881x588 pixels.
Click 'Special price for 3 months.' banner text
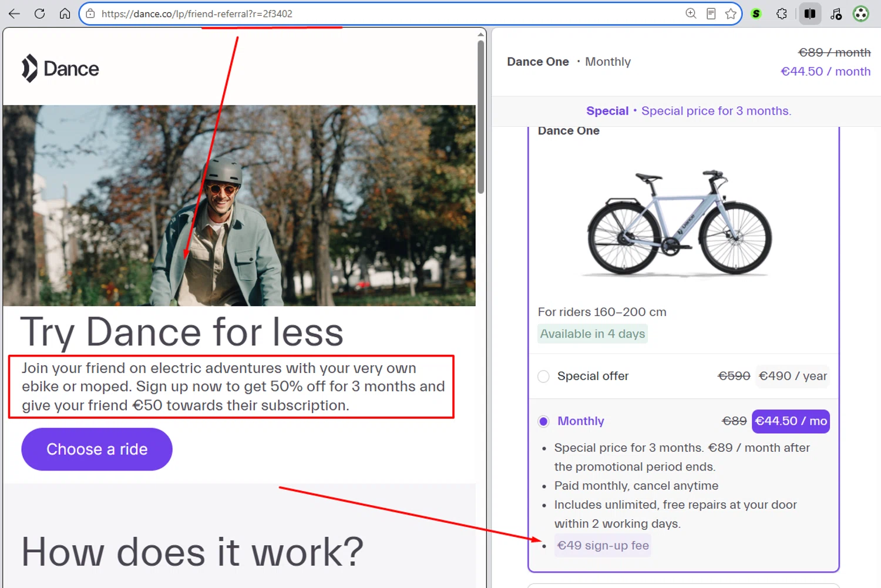tap(716, 111)
